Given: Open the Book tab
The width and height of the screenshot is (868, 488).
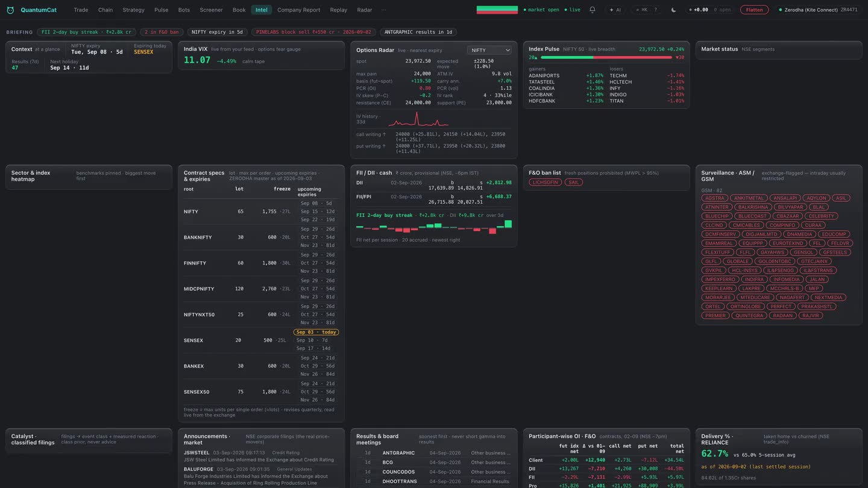Looking at the screenshot, I should click(x=239, y=10).
